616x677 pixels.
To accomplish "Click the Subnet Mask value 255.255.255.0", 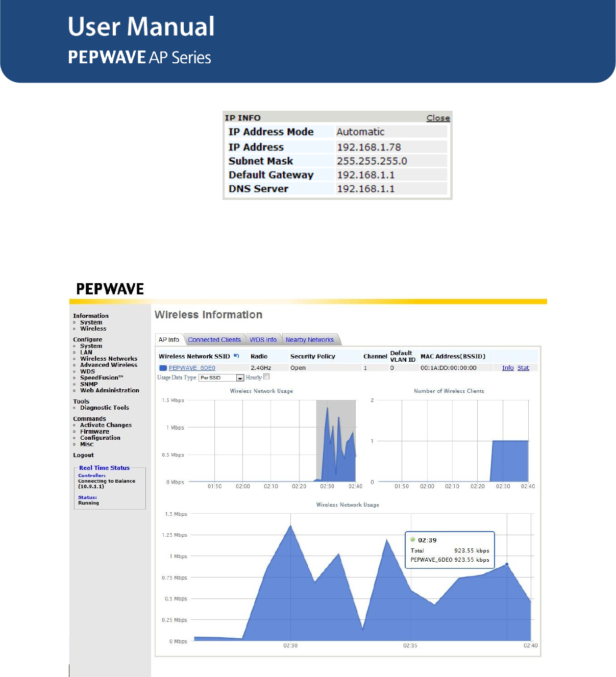I will point(372,161).
